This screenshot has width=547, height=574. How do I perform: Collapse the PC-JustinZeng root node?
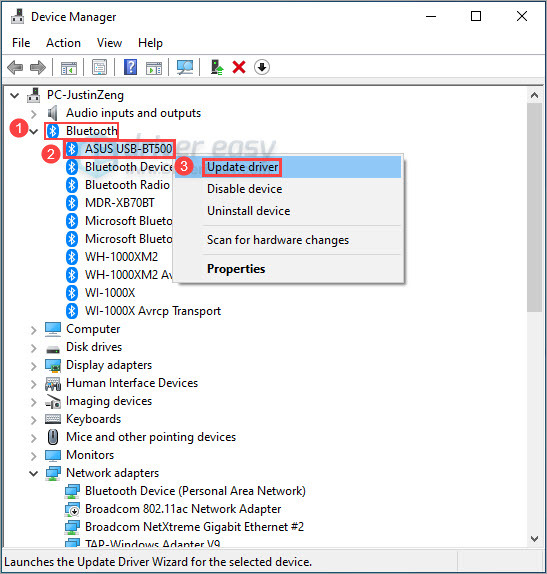click(15, 96)
